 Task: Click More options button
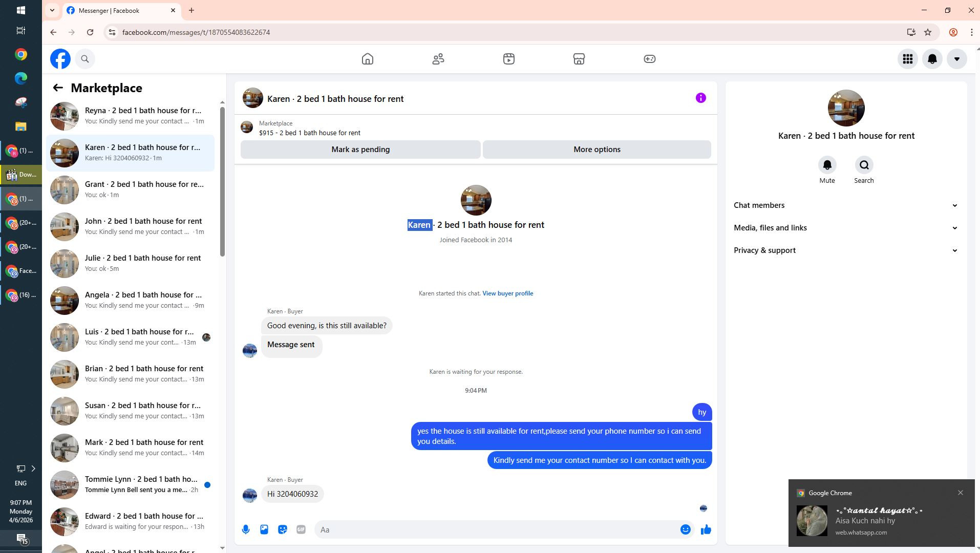point(597,150)
